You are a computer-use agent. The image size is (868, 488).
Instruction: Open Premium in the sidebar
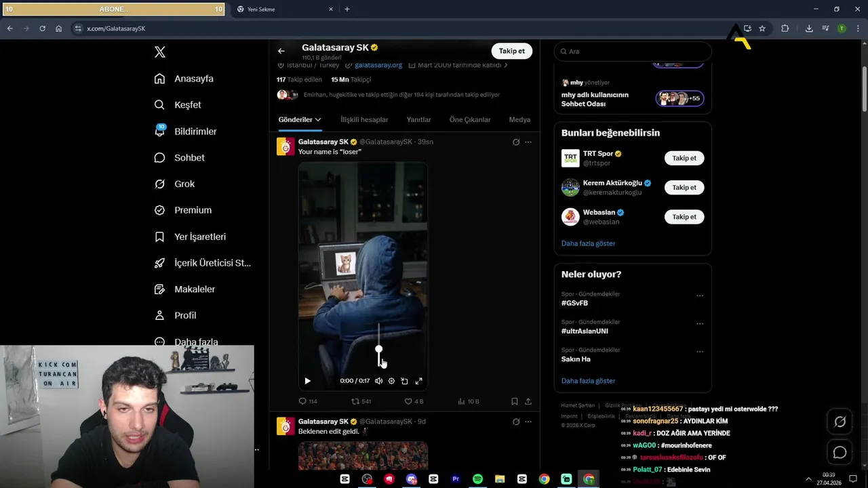point(182,210)
